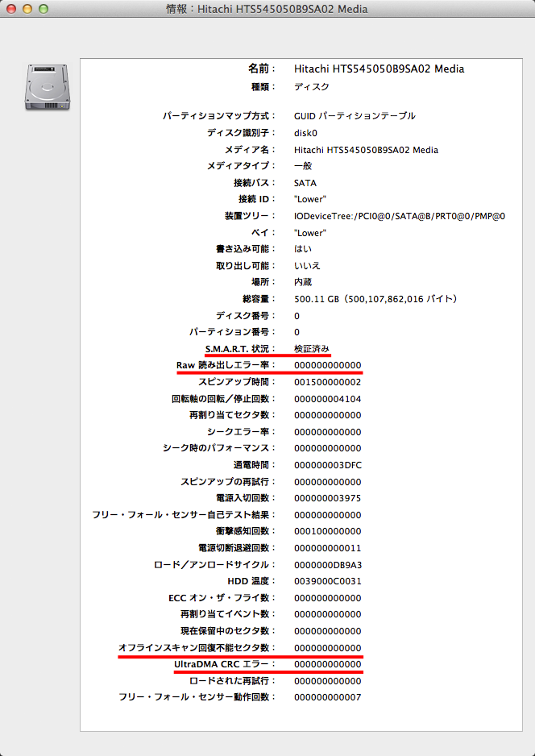Click the 回転軸の回転/停止回数 label

223,399
